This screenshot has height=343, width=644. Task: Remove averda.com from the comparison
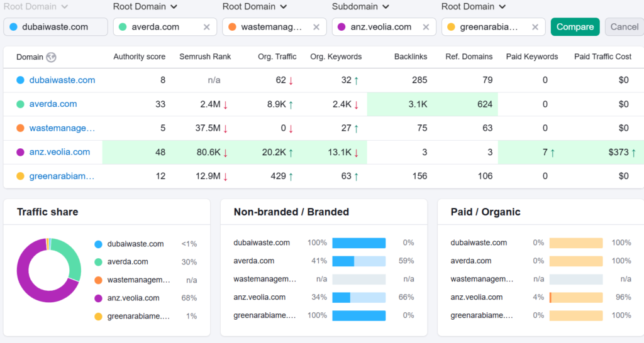pyautogui.click(x=207, y=27)
